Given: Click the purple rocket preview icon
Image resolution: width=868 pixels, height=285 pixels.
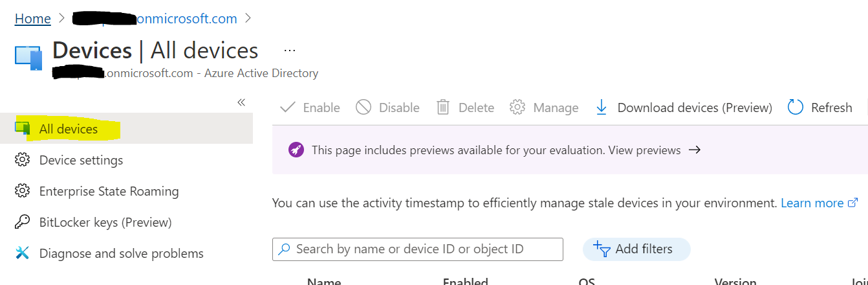Looking at the screenshot, I should coord(296,150).
